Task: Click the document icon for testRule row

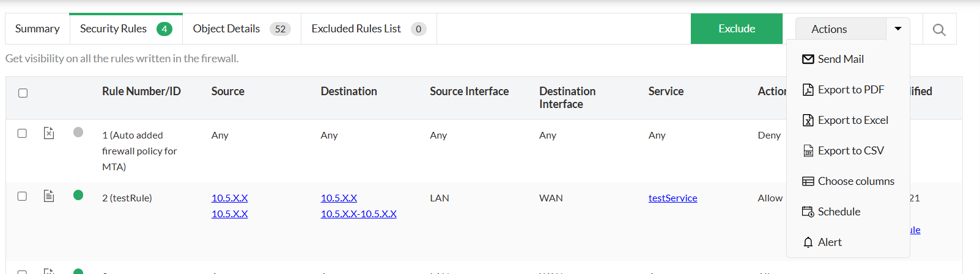Action: [49, 196]
